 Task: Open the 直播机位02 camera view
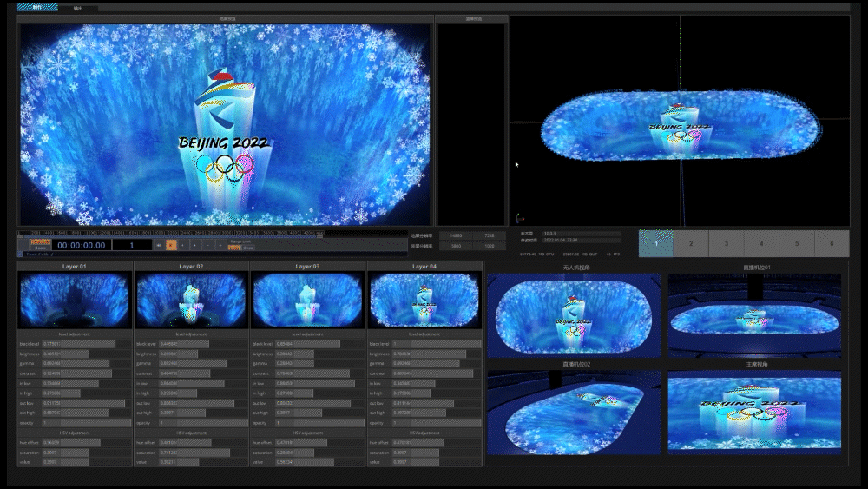pyautogui.click(x=574, y=413)
